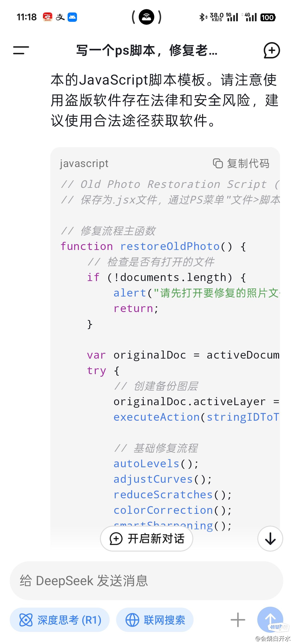Tap the 给 DeepSeek 发送消息 input field
293x644 pixels.
(146, 581)
